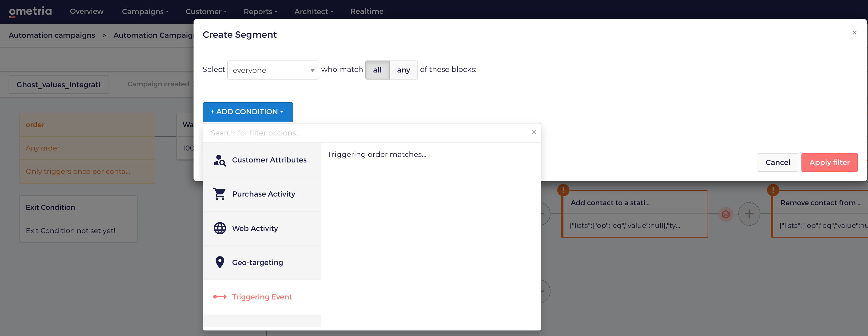Expand the Architect menu

314,11
